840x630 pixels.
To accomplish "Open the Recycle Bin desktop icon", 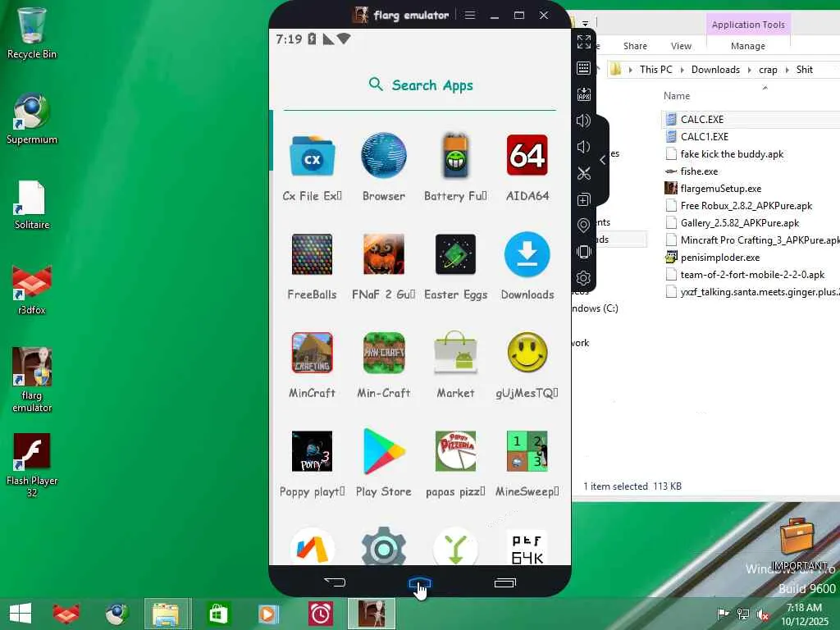I will 32,33.
